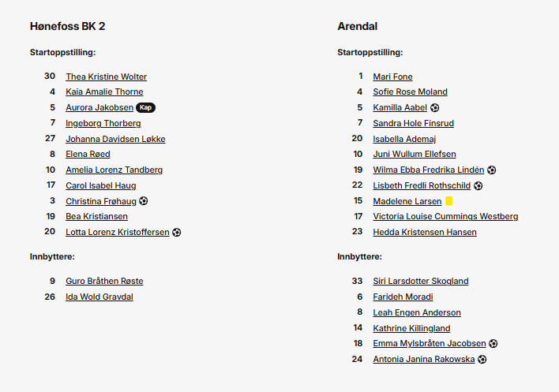Open Siri Larsdotter Skogland profile

coord(420,281)
